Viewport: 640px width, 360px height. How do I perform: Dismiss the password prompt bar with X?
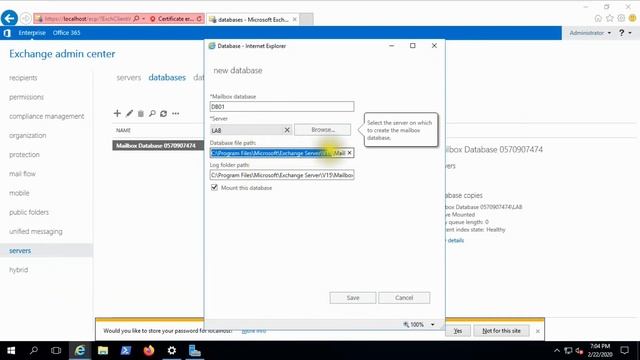pyautogui.click(x=538, y=331)
